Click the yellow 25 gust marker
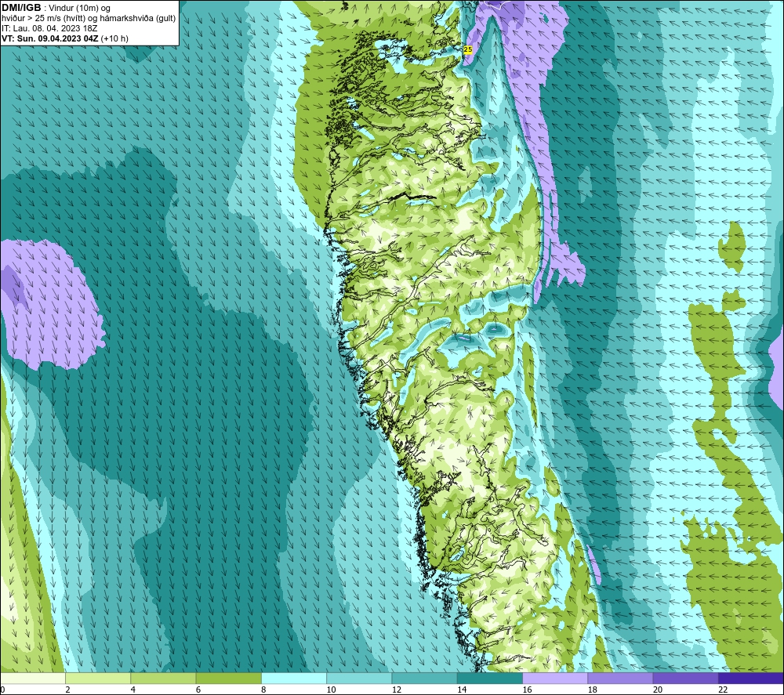 (467, 49)
